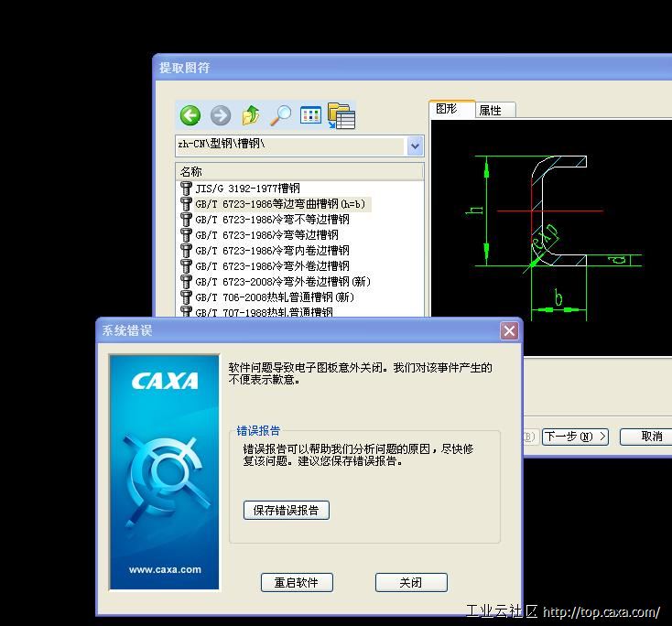Image resolution: width=672 pixels, height=626 pixels.
Task: Switch to the 属性 tab
Action: pos(491,110)
